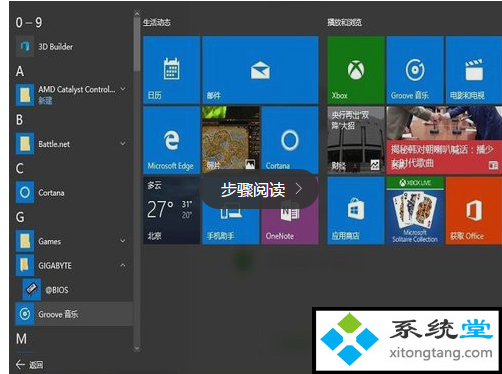This screenshot has width=502, height=374.
Task: Open the red news headline tile
Action: coord(444,140)
